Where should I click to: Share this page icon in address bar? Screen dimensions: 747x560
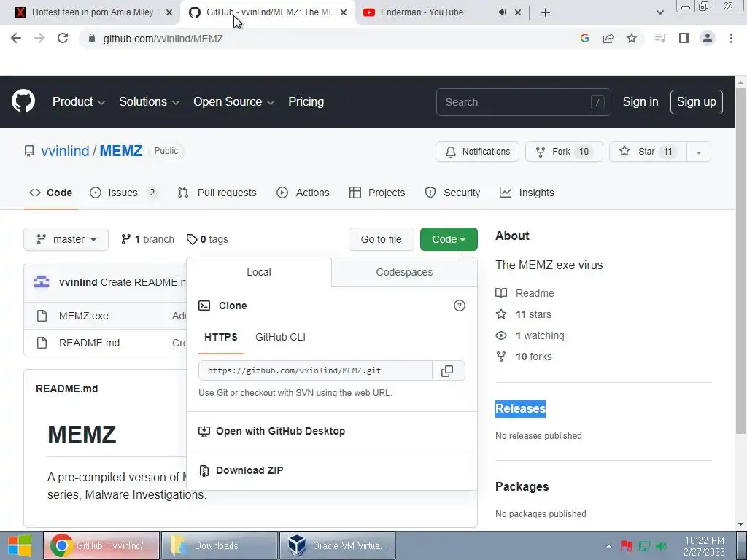click(608, 38)
